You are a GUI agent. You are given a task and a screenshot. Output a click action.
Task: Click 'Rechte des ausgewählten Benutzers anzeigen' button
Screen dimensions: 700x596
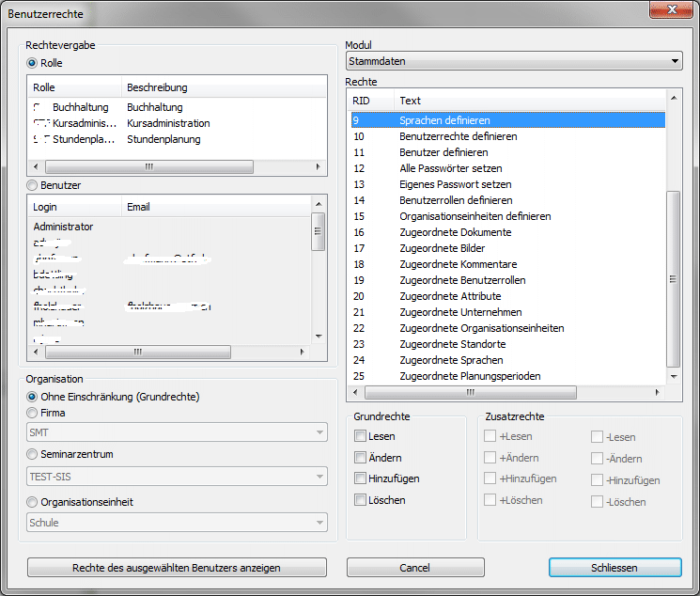pyautogui.click(x=177, y=568)
